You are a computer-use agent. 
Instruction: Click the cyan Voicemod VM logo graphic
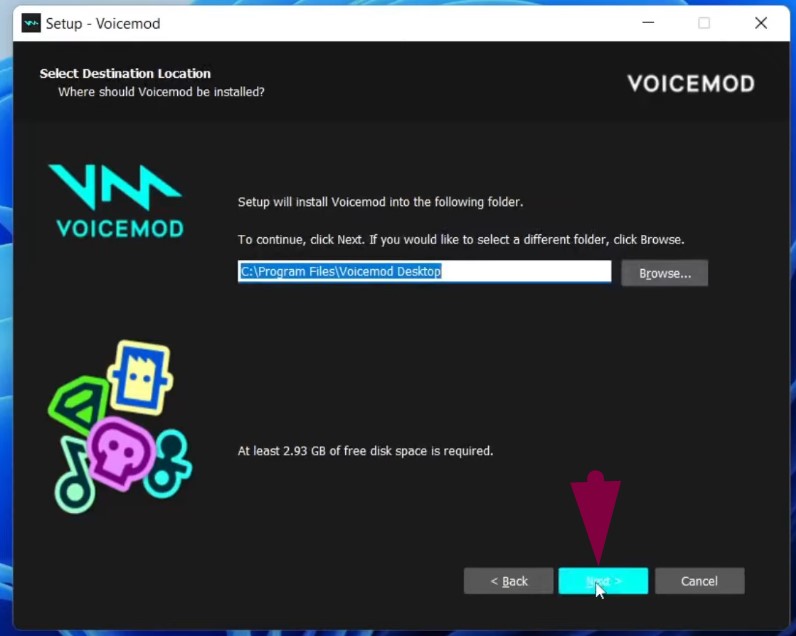118,201
